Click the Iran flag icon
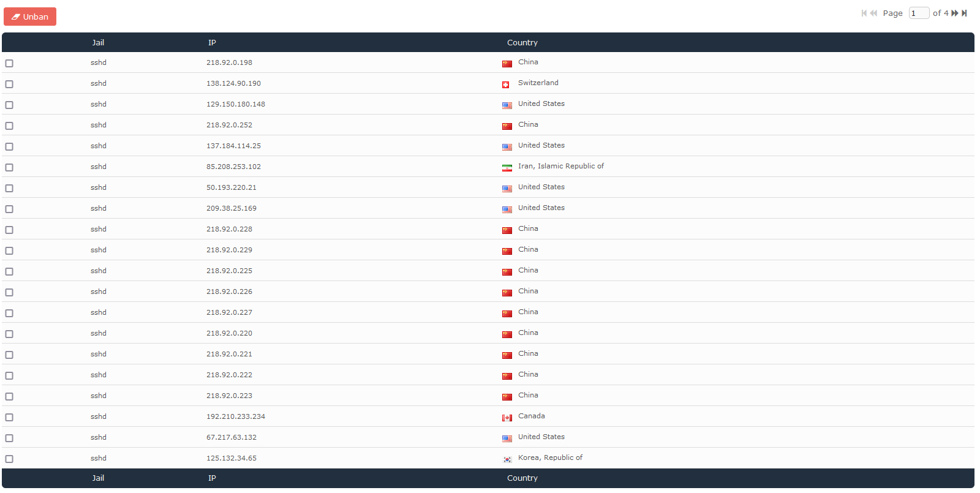The height and width of the screenshot is (493, 980). tap(507, 168)
